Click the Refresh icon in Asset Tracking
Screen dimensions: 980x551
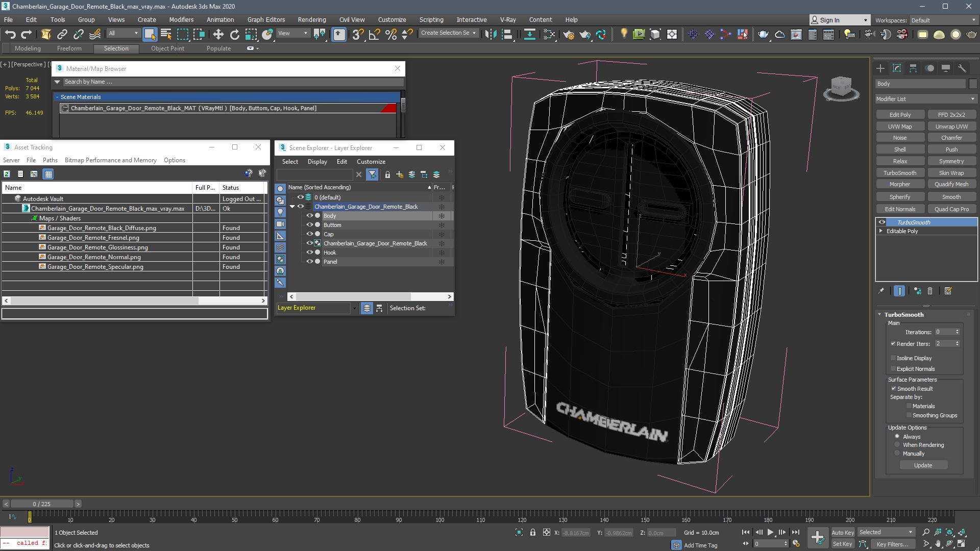pyautogui.click(x=7, y=174)
